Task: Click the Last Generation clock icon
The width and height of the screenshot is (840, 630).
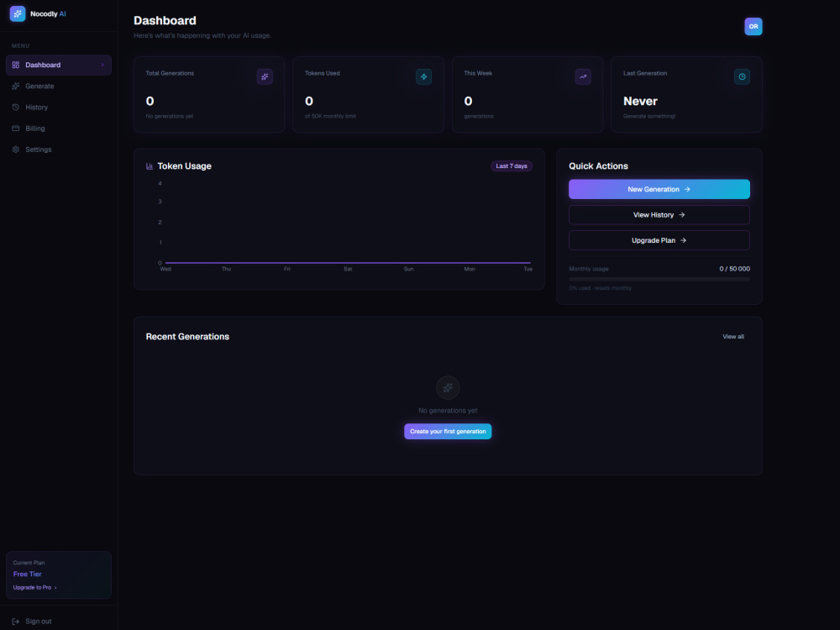Action: pyautogui.click(x=742, y=76)
